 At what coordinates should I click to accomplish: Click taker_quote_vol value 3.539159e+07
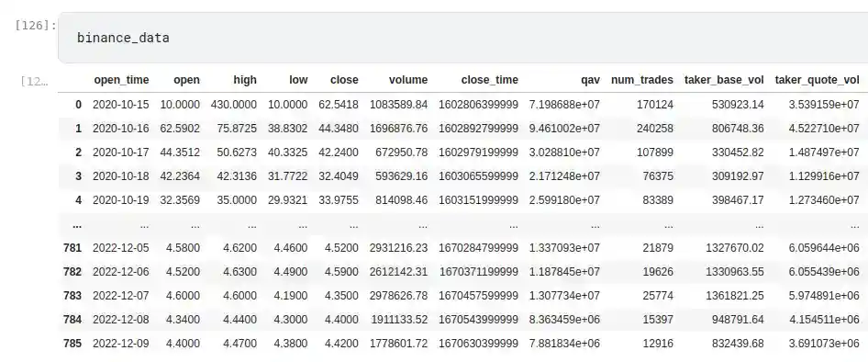click(x=824, y=104)
